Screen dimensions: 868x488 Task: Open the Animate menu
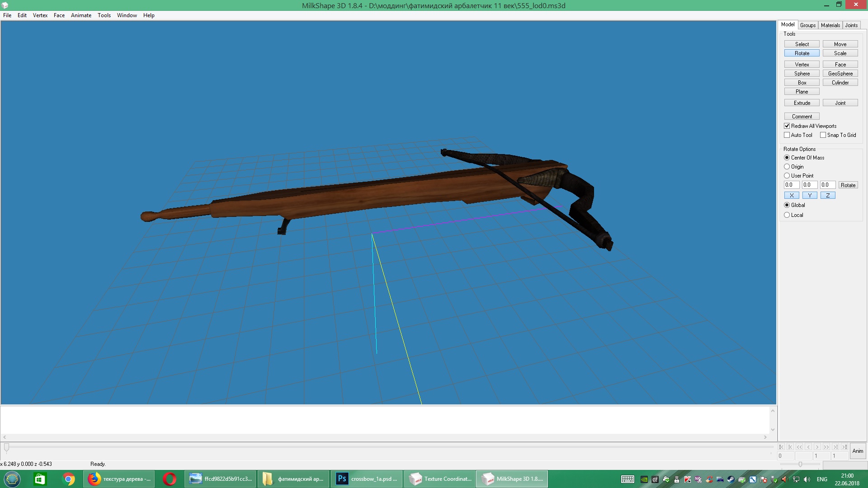click(81, 15)
